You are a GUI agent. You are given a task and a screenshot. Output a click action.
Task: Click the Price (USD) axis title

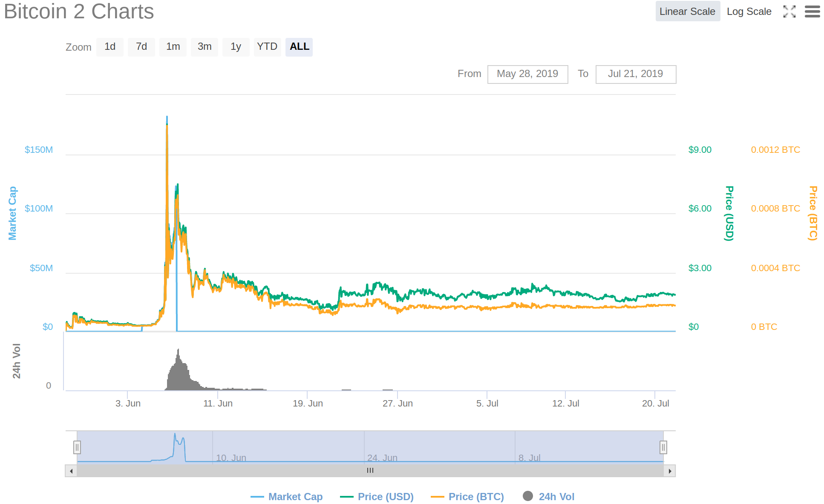(729, 213)
